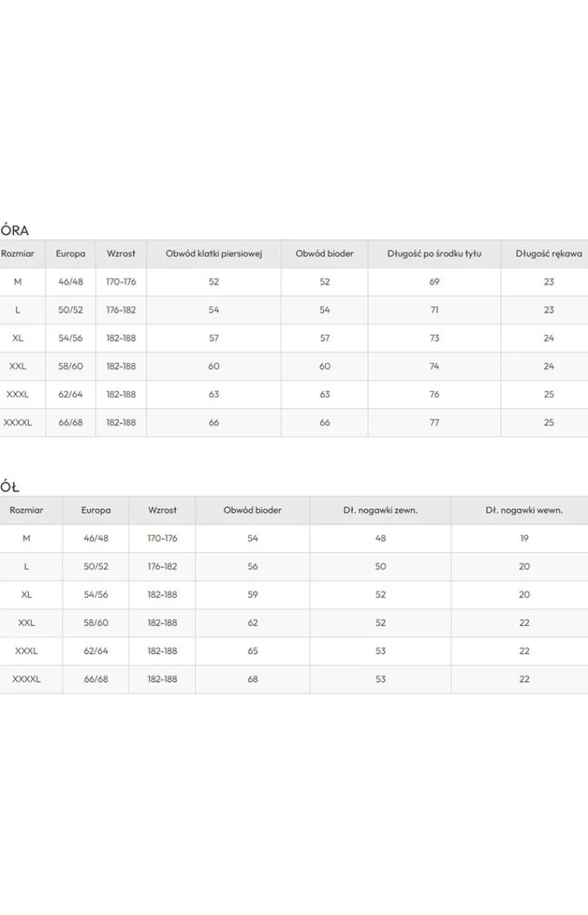Select hip value 68 in bottom table
588x915 pixels.
[253, 680]
